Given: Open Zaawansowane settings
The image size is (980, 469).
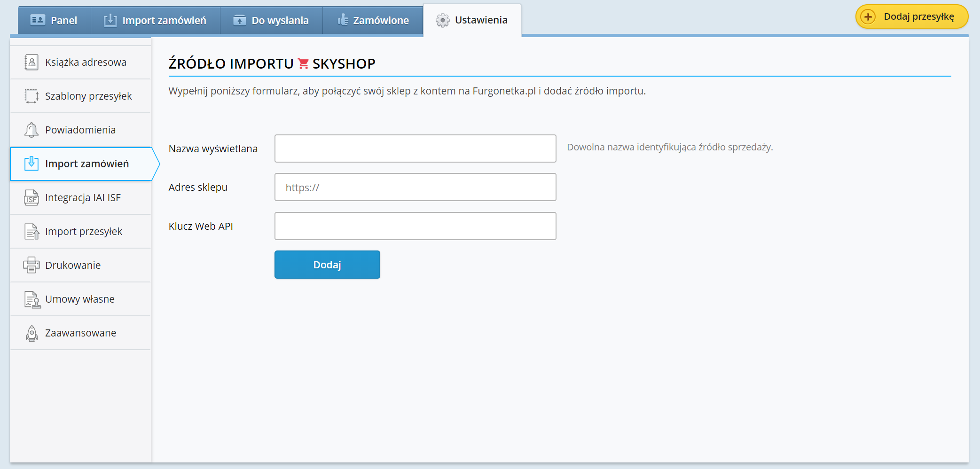Looking at the screenshot, I should point(80,333).
